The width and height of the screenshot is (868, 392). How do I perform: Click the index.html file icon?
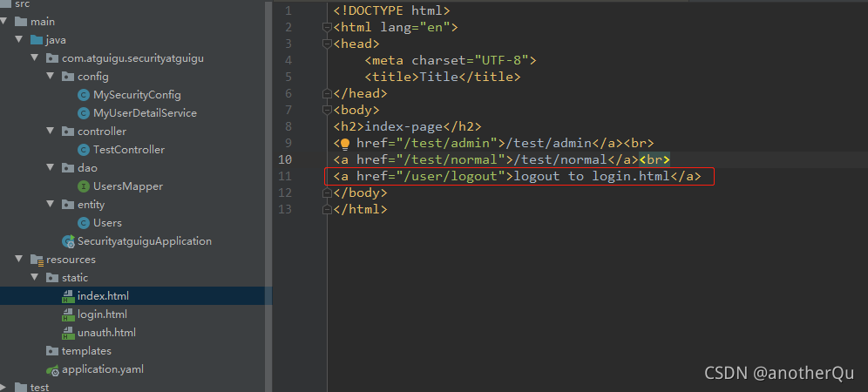(68, 296)
